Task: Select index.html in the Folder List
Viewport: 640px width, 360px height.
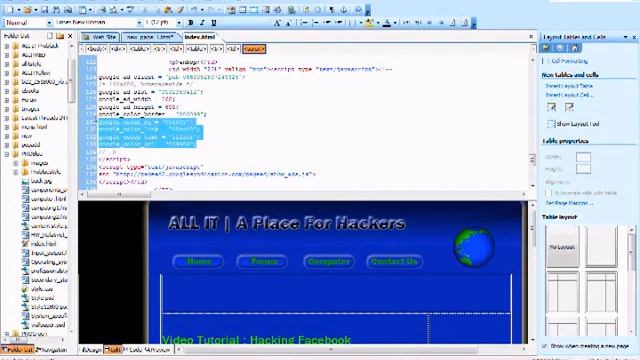Action: coord(44,244)
